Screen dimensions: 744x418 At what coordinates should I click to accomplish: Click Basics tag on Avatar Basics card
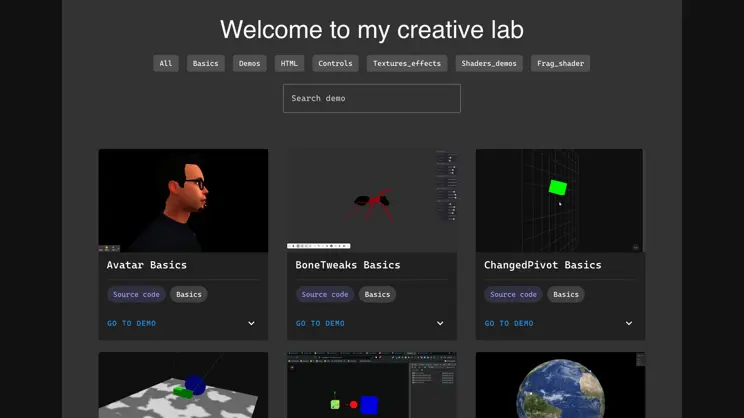[x=189, y=294]
